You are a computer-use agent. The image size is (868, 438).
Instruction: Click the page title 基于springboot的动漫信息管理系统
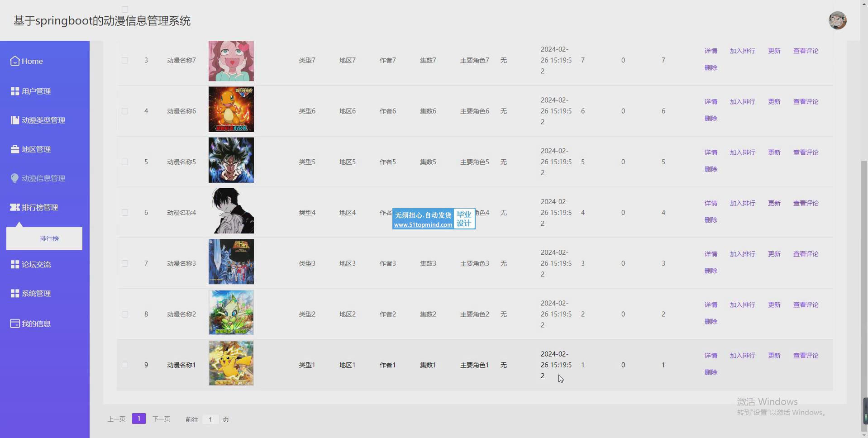[x=102, y=21]
